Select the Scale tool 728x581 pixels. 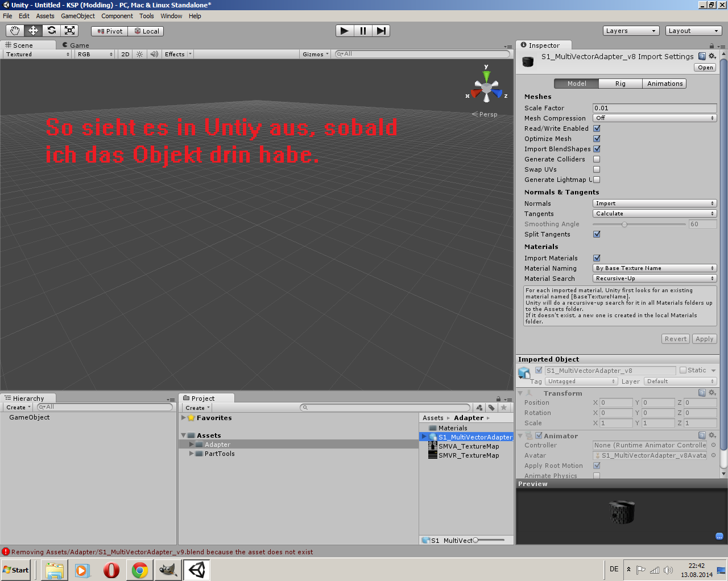tap(69, 31)
